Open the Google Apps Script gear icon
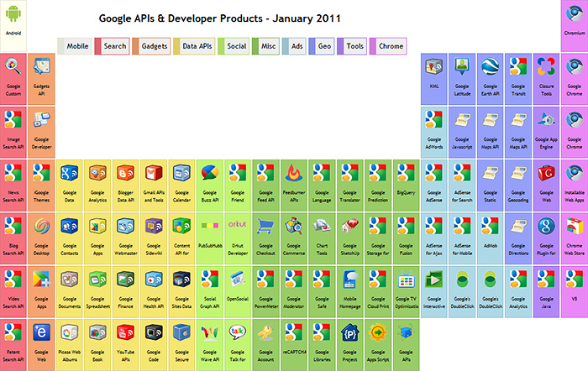This screenshot has width=588, height=371. [378, 332]
